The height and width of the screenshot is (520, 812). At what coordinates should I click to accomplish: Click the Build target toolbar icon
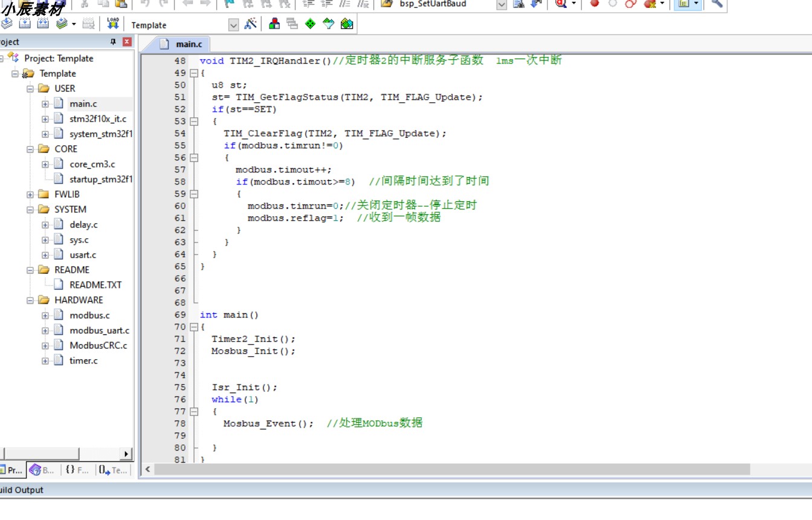tap(25, 24)
